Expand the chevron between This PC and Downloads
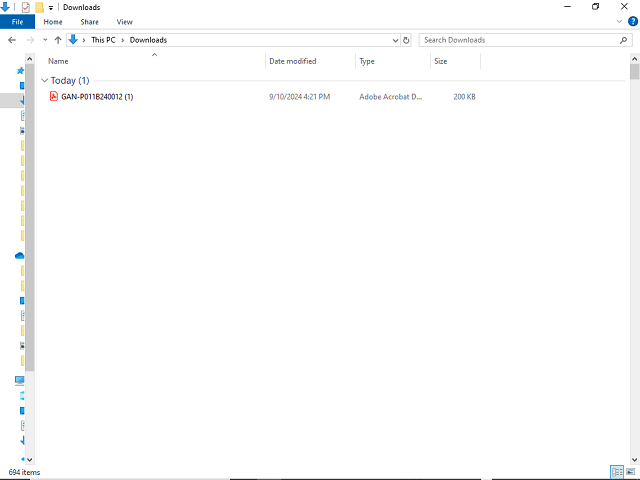This screenshot has height=480, width=640. (122, 40)
